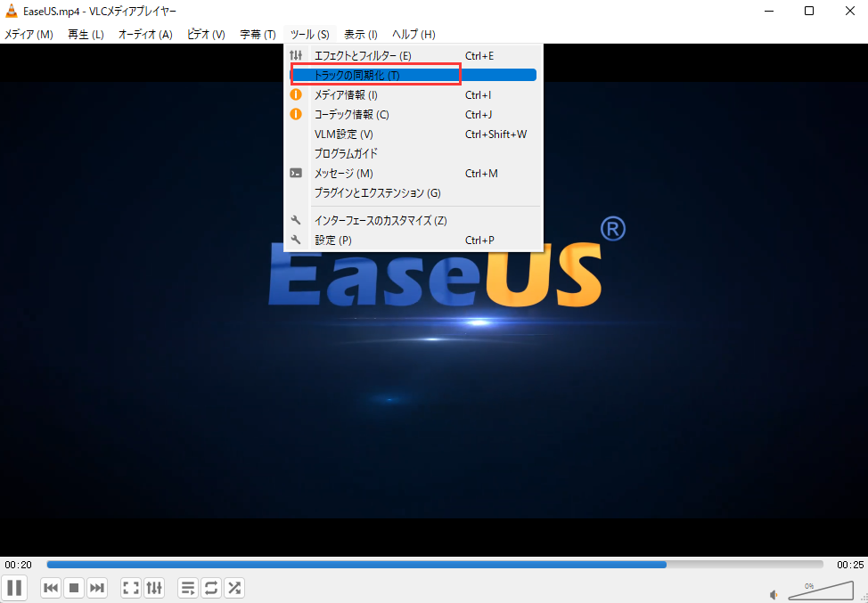Viewport: 868px width, 603px height.
Task: Click the playback seek bar
Action: (435, 565)
